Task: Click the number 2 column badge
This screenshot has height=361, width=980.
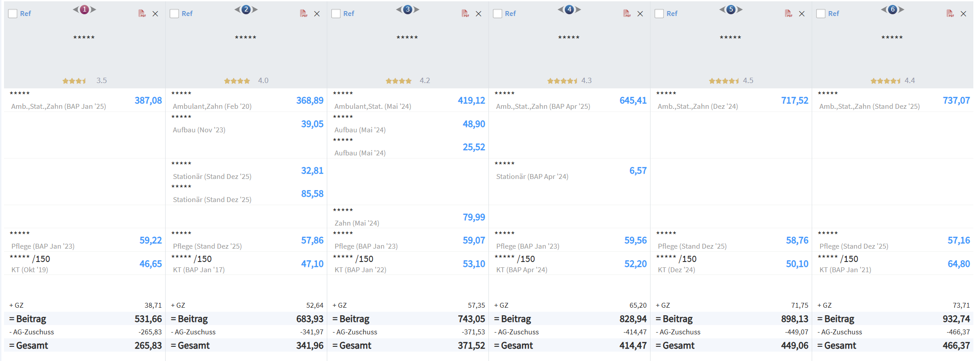Action: coord(246,9)
